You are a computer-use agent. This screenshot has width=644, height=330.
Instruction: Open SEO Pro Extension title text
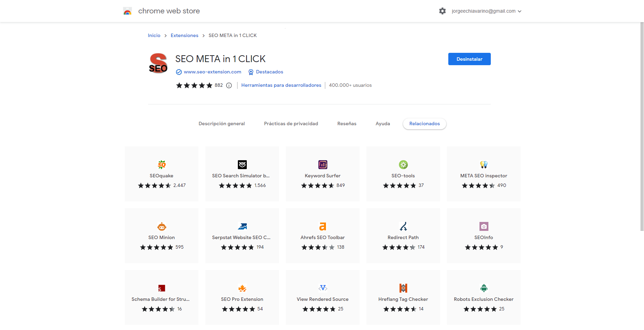point(242,299)
